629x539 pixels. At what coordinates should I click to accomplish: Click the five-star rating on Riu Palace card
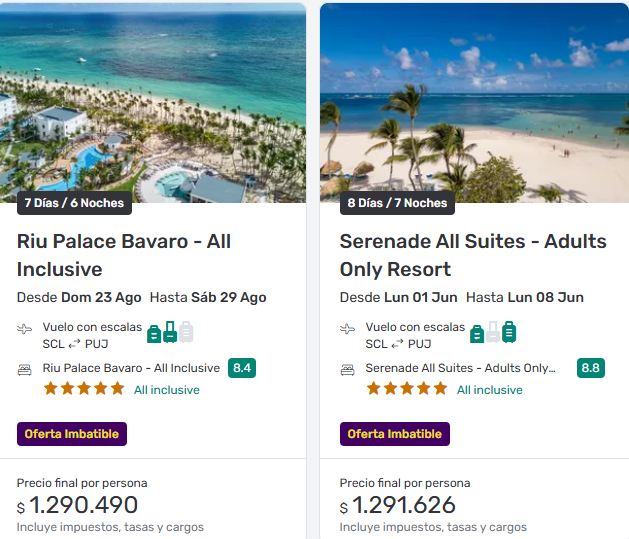(84, 389)
